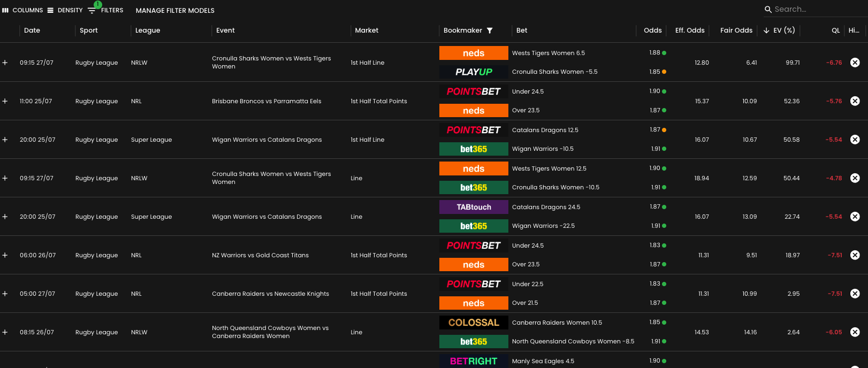Expand the Canberra Raiders vs Newcastle Knights row
This screenshot has height=368, width=868.
(5, 294)
